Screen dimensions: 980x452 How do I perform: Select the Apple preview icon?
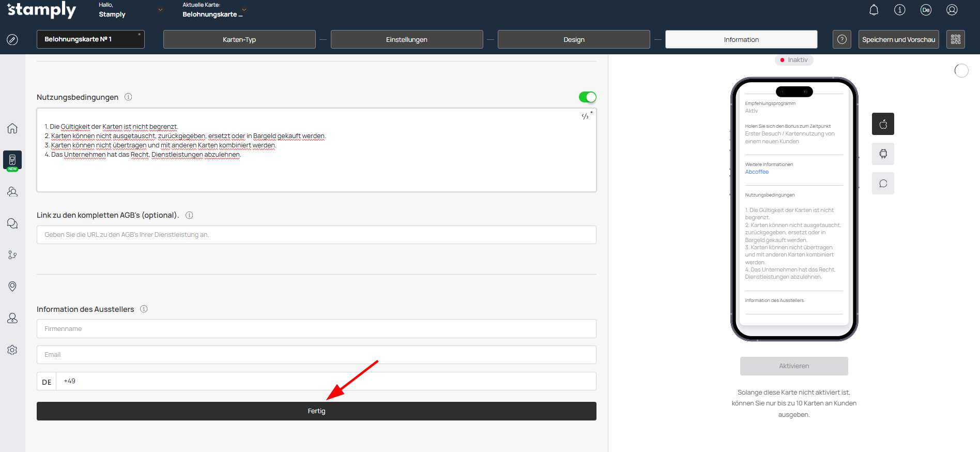pos(883,124)
